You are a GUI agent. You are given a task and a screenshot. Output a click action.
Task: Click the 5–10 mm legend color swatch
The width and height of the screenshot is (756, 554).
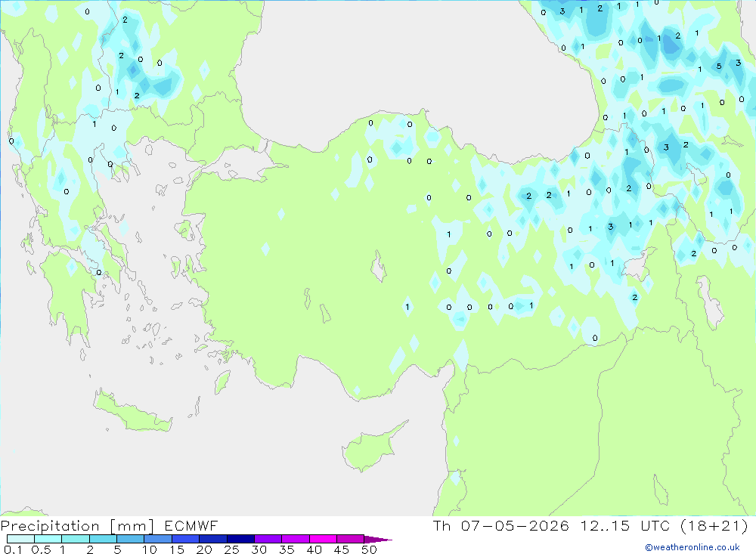coord(130,539)
